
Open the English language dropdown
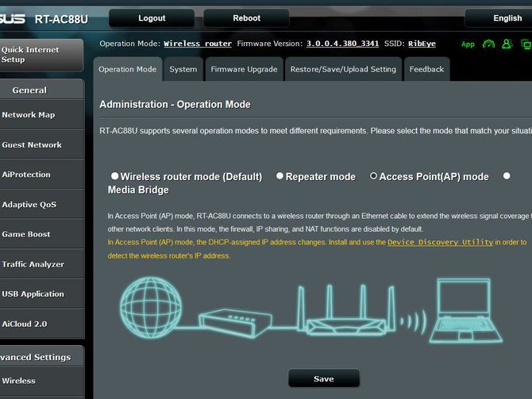coord(498,18)
